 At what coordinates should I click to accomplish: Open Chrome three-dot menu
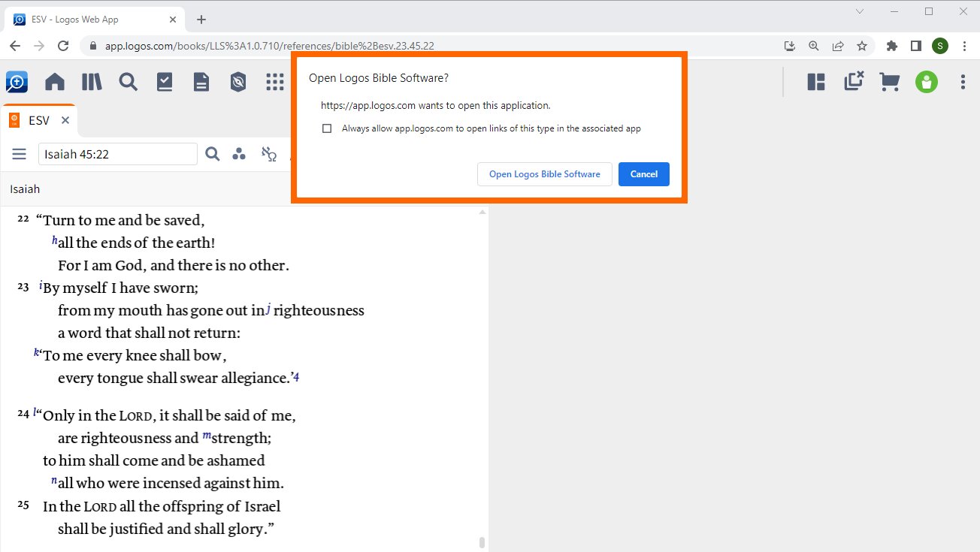pos(964,46)
